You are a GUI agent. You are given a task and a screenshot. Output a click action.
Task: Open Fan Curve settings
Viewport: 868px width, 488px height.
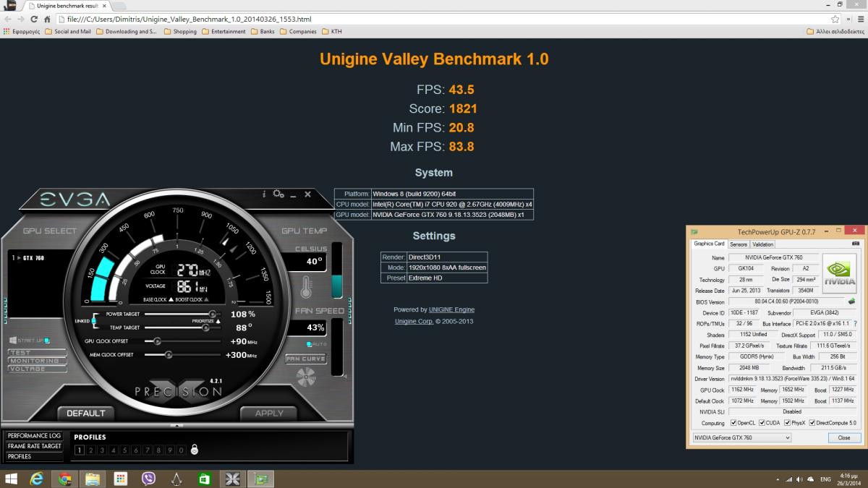point(306,359)
